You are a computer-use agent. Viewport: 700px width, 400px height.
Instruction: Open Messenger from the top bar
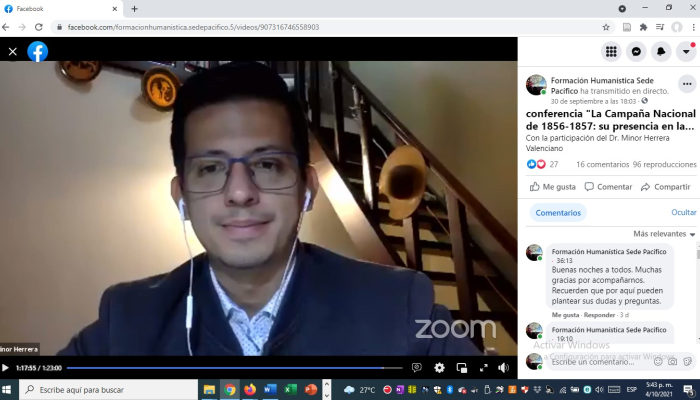(636, 51)
